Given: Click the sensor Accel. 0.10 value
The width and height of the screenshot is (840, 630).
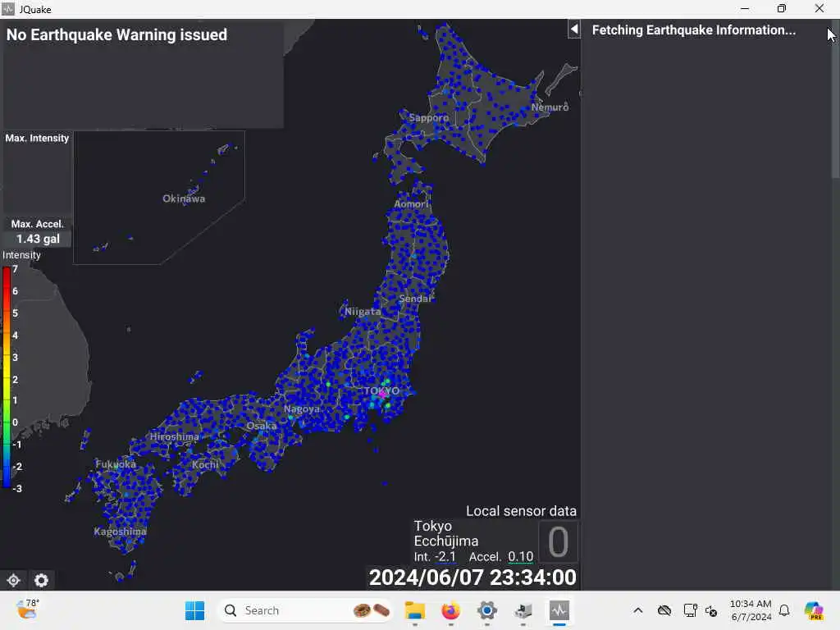Looking at the screenshot, I should point(520,557).
